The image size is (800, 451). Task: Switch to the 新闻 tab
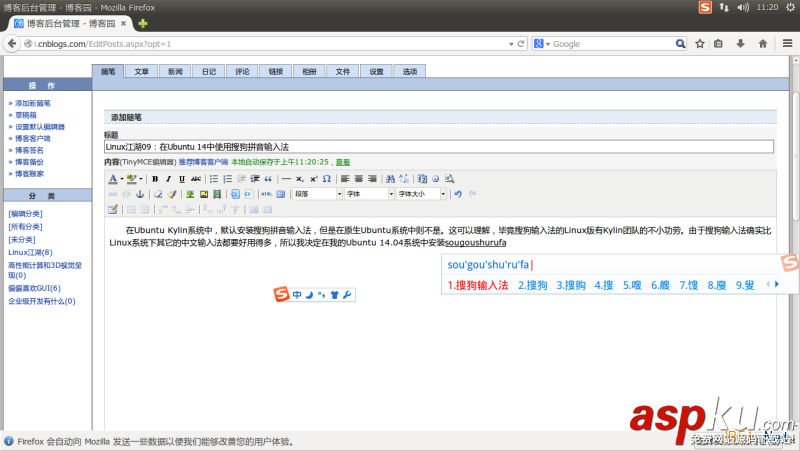tap(175, 71)
